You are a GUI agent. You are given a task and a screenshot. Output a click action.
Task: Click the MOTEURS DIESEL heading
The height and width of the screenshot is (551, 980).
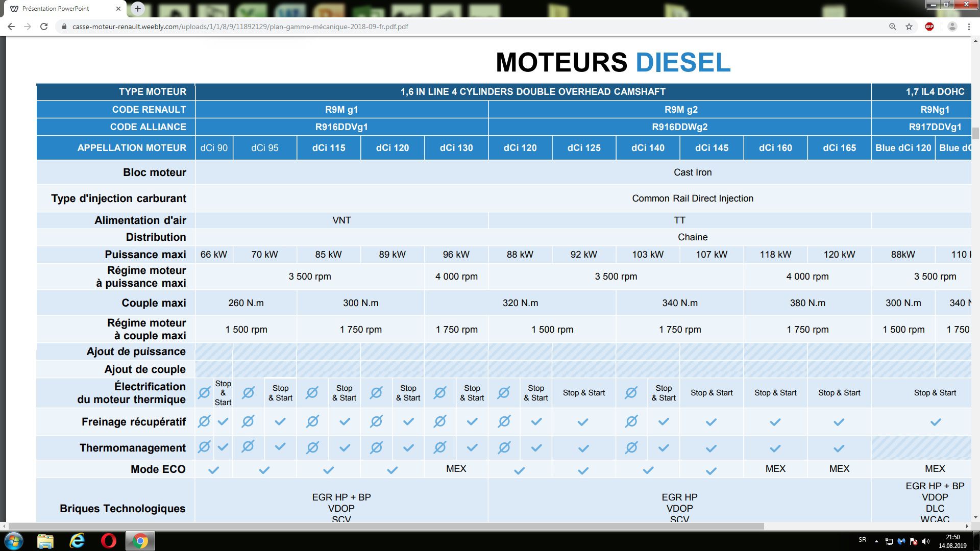pos(613,62)
